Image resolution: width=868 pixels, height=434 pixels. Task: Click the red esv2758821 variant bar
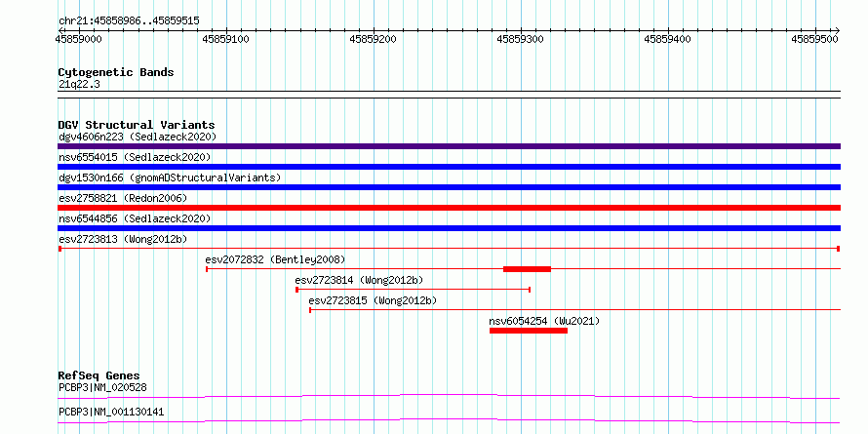(x=449, y=208)
